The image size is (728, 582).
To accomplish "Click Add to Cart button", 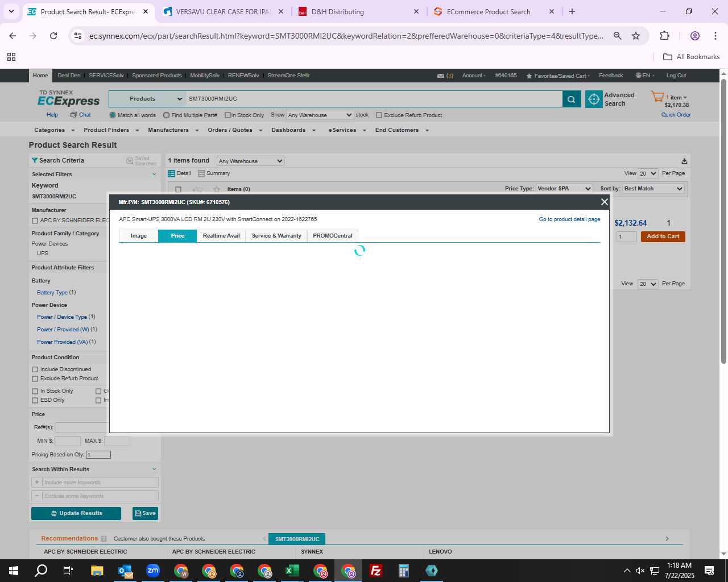I will (663, 236).
